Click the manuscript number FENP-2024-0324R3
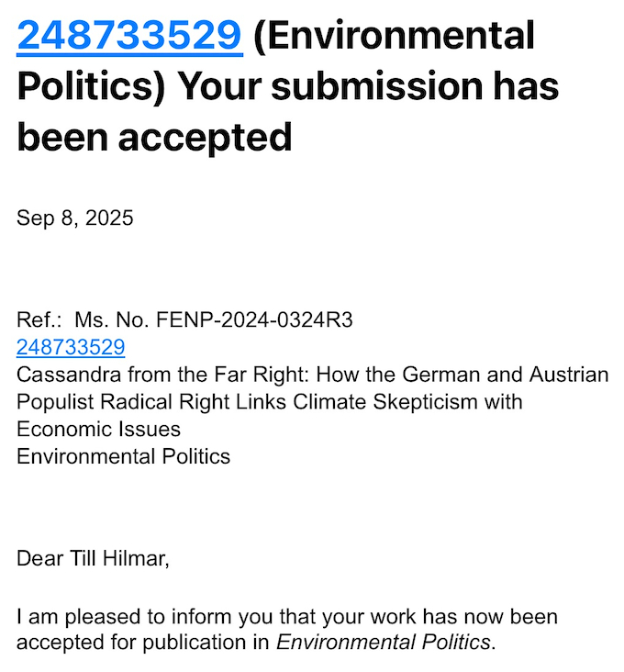Image resolution: width=624 pixels, height=672 pixels. 255,320
